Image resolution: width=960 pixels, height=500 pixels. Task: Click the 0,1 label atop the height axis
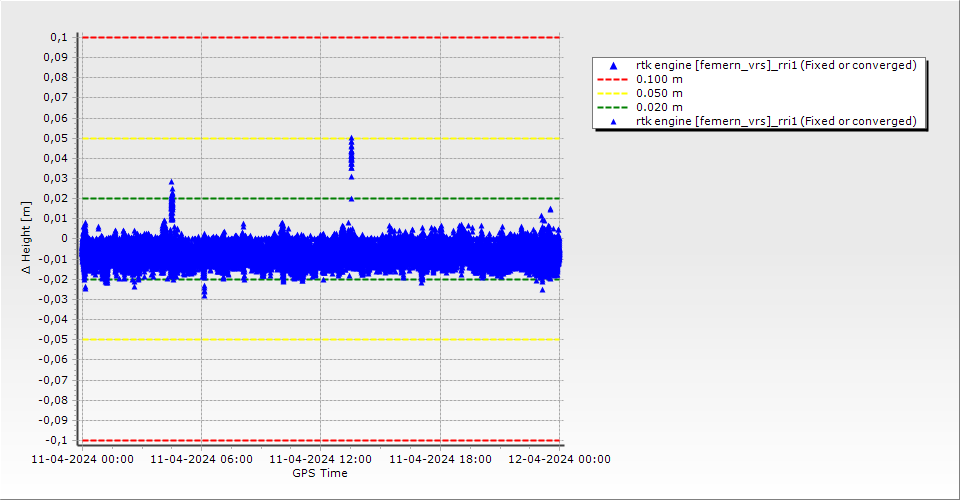tap(58, 37)
